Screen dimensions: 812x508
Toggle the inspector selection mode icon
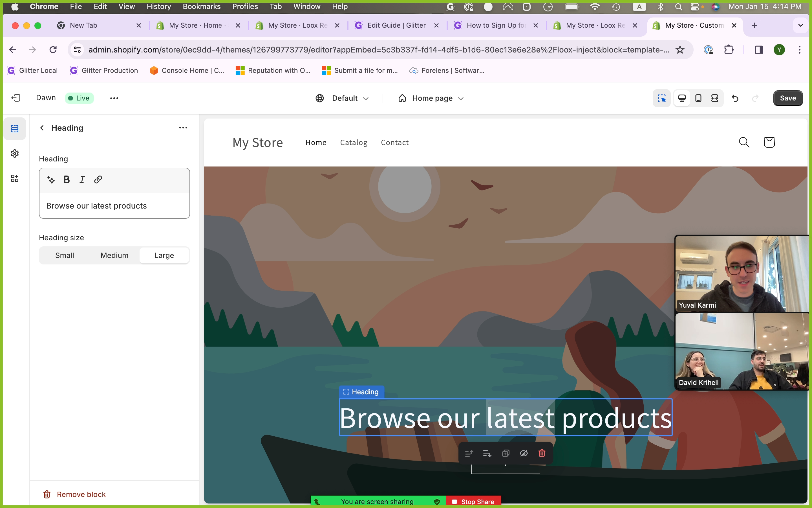pos(661,98)
